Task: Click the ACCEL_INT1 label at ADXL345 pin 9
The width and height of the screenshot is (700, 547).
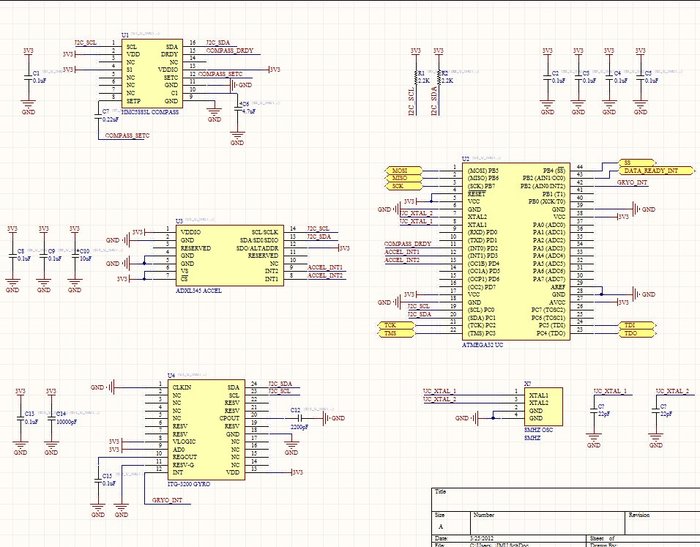Action: 325,267
